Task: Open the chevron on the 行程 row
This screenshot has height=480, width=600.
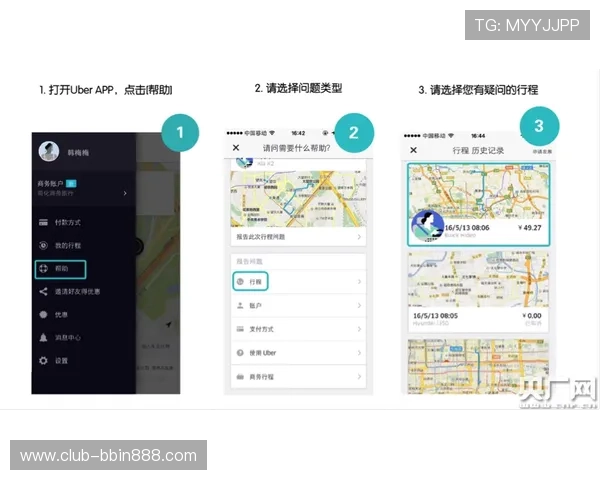Action: coord(359,282)
